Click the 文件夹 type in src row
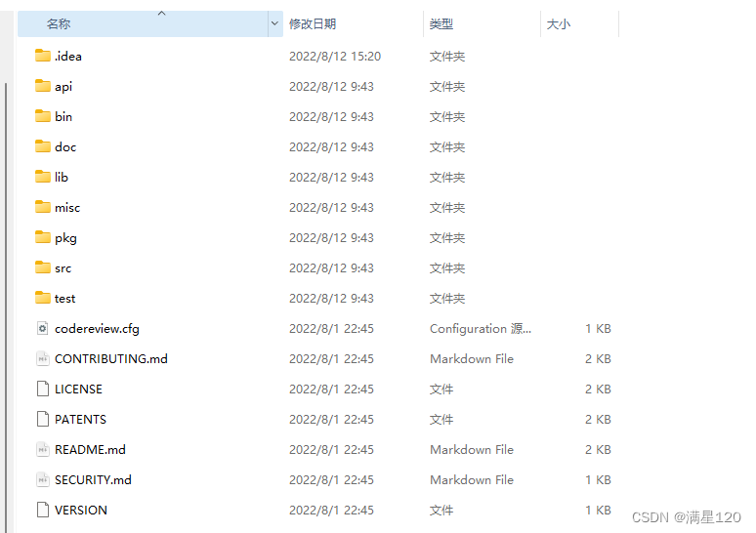The width and height of the screenshot is (756, 533). tap(447, 267)
